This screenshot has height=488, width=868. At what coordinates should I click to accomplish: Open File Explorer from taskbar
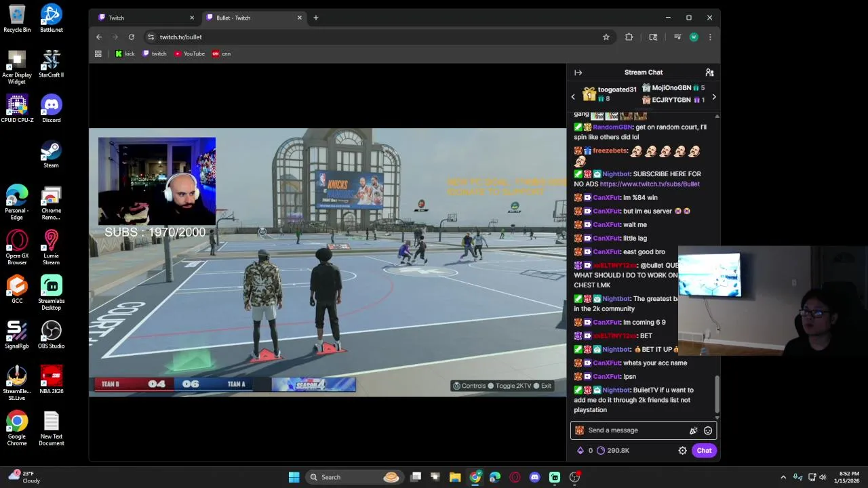pos(455,477)
